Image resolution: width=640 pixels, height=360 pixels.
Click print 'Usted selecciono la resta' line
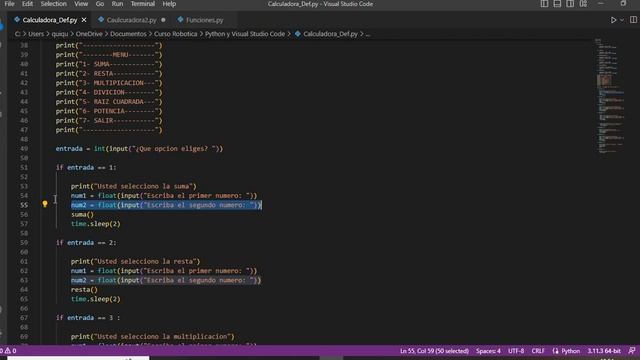coord(136,261)
